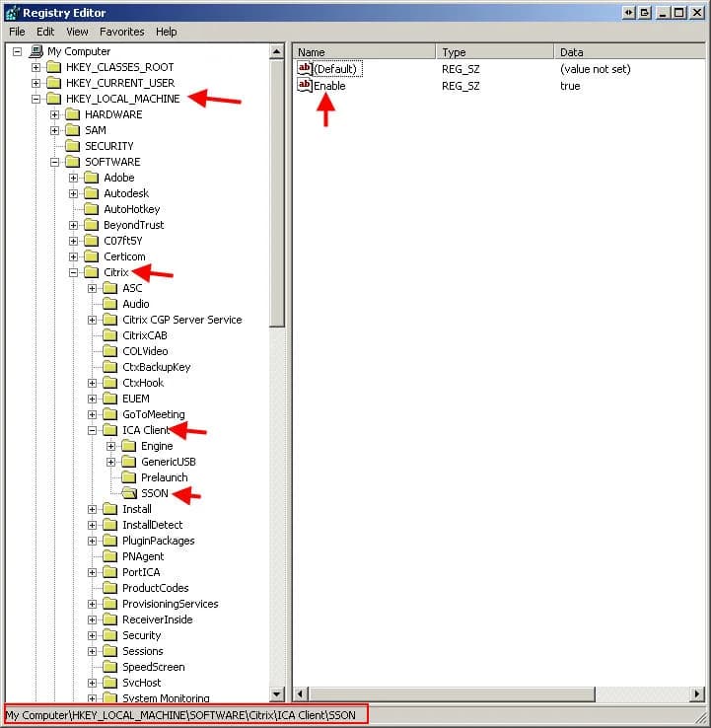
Task: Expand the ProvisioningServices node
Action: 92,604
